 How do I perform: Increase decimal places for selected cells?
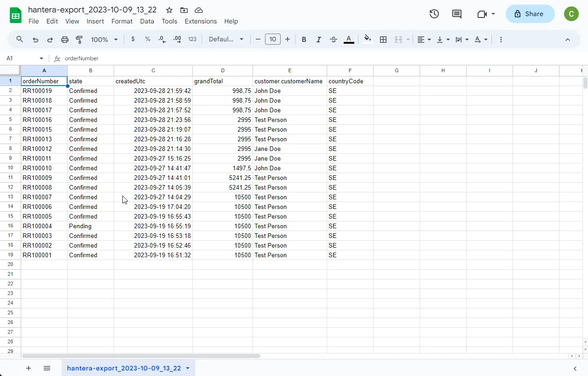177,39
